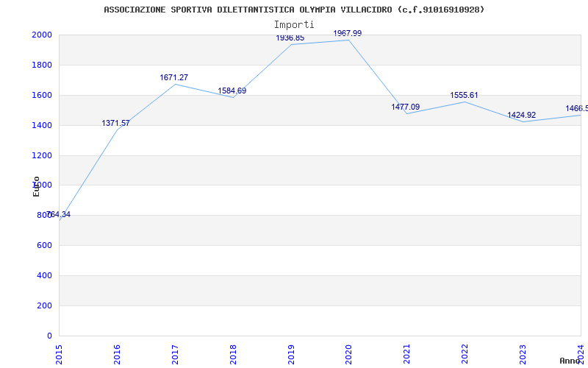Select the 2017 year axis label

[175, 355]
